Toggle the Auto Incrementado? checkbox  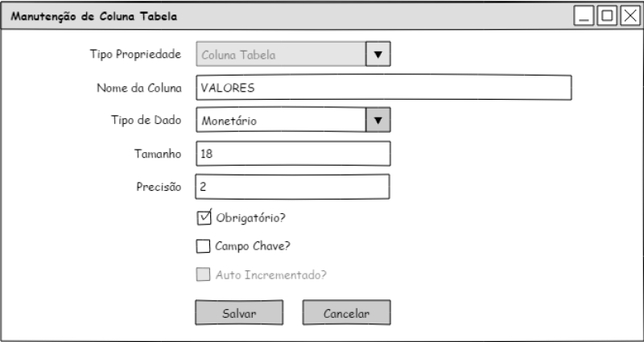click(x=203, y=274)
